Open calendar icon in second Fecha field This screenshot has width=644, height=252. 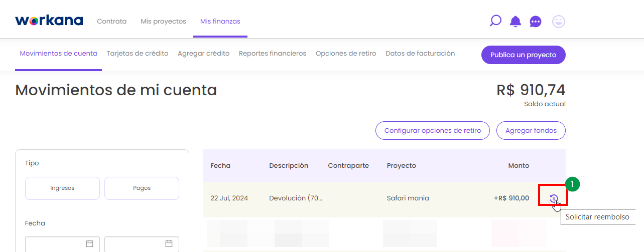(x=169, y=243)
